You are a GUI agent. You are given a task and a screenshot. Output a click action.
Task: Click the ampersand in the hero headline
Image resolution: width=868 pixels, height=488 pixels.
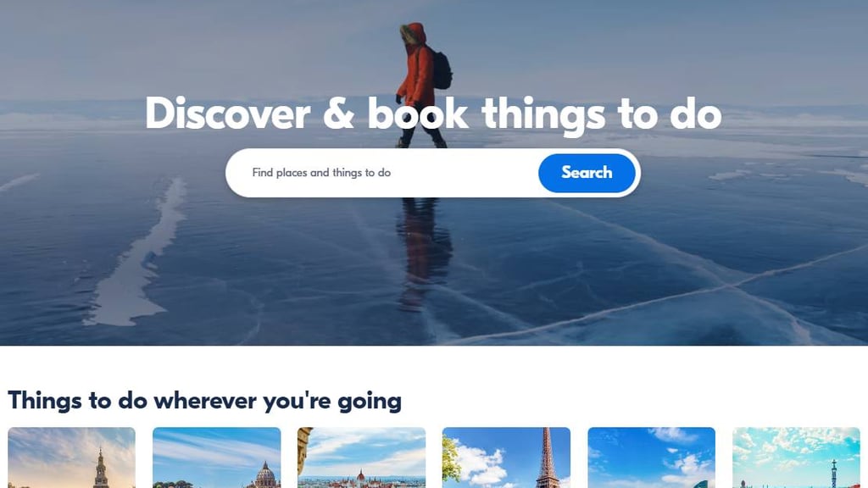(338, 114)
